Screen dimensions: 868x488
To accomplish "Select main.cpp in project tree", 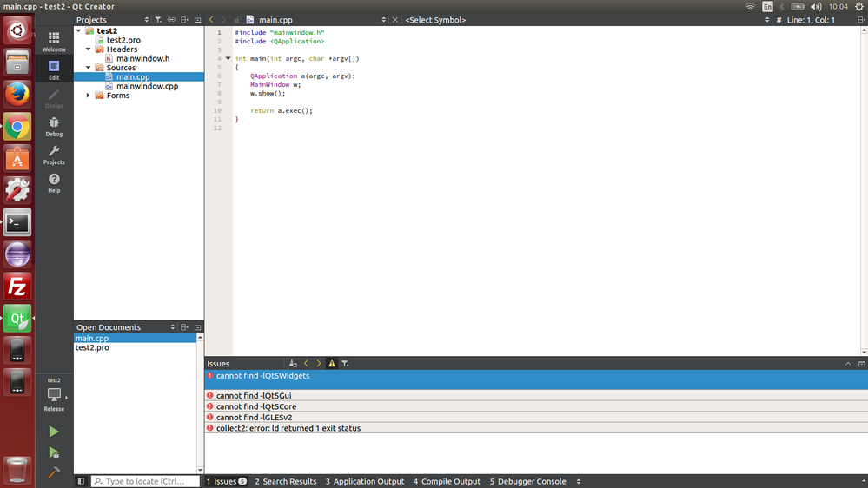I will tap(139, 77).
